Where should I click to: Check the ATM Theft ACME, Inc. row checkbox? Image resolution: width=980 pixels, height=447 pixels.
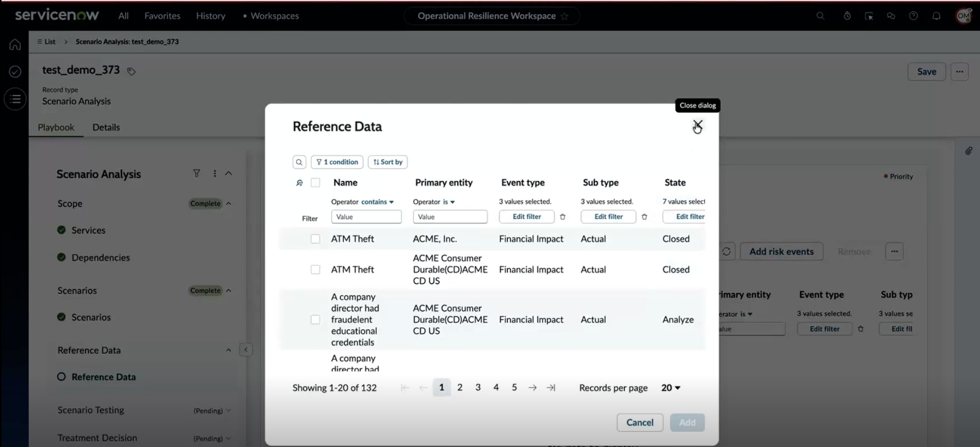pos(315,239)
